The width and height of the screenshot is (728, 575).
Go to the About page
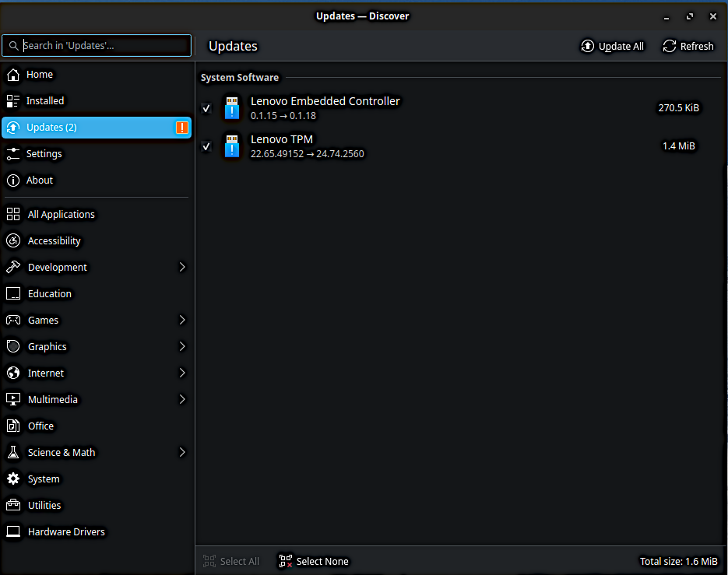click(x=40, y=181)
